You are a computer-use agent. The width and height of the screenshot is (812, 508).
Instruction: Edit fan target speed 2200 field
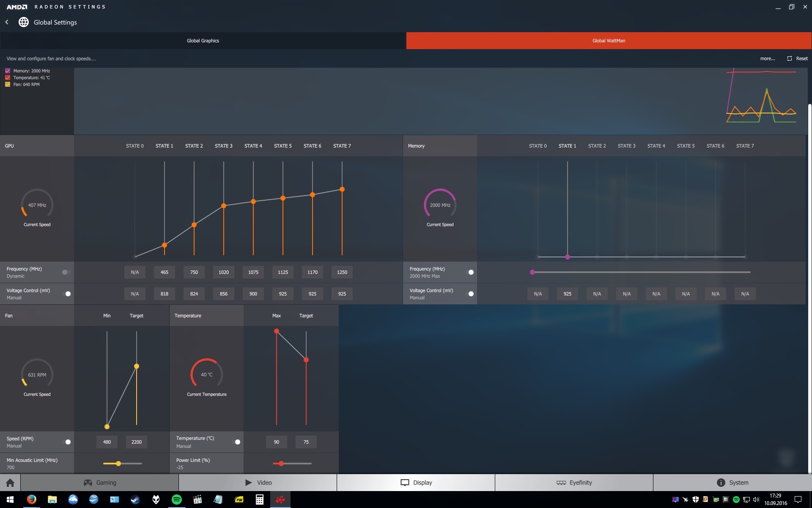coord(137,442)
